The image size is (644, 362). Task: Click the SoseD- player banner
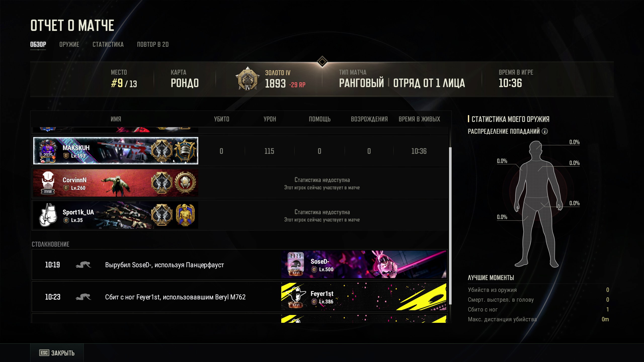pyautogui.click(x=364, y=264)
